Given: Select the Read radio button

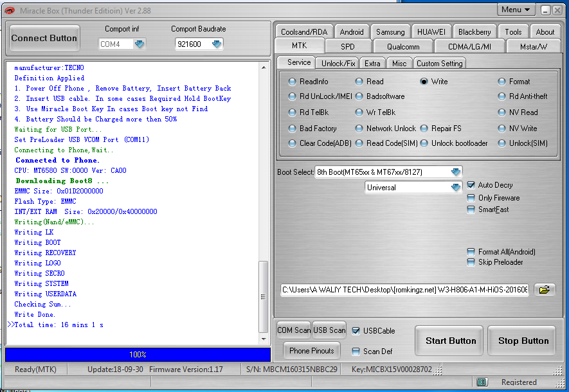Looking at the screenshot, I should click(359, 82).
